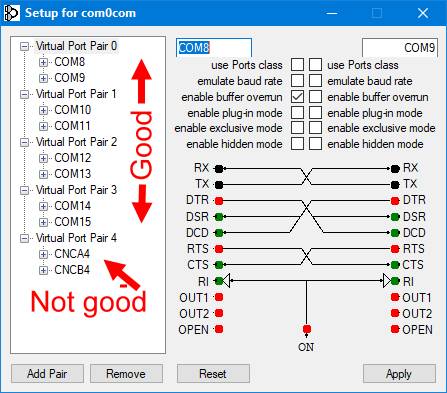Enable COM9 hidden mode checkbox

click(x=315, y=144)
